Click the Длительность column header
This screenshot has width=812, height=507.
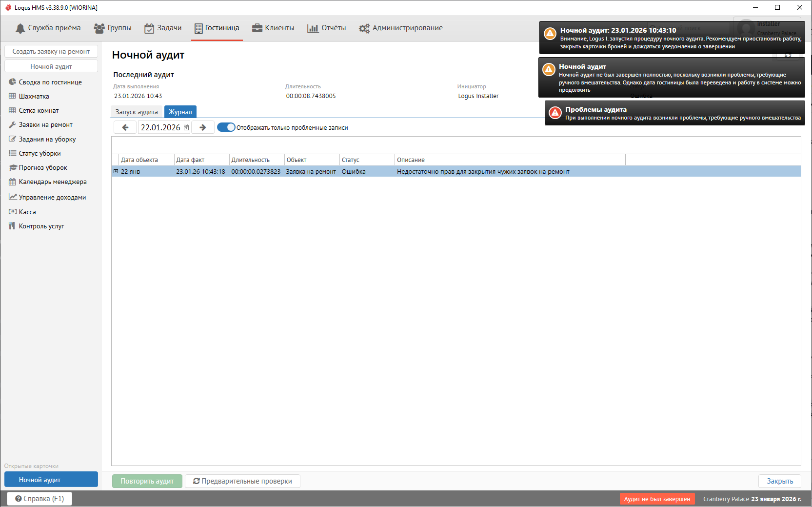pos(257,160)
